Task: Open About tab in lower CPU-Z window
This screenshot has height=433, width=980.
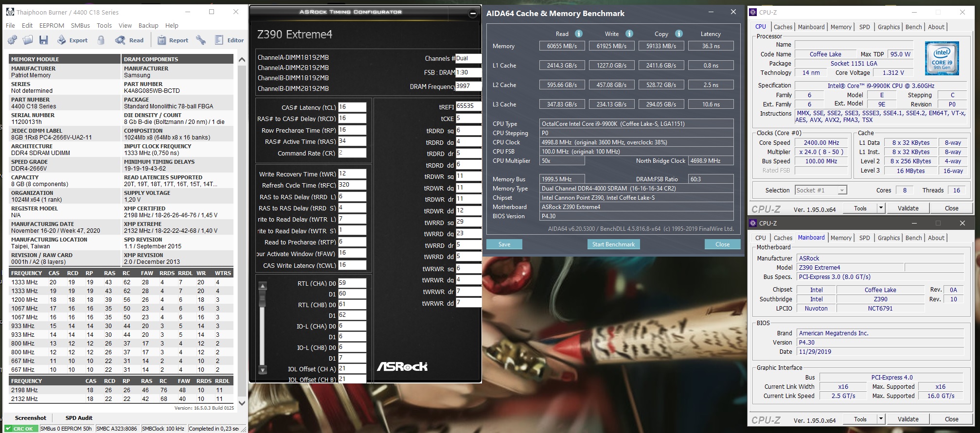Action: tap(936, 238)
